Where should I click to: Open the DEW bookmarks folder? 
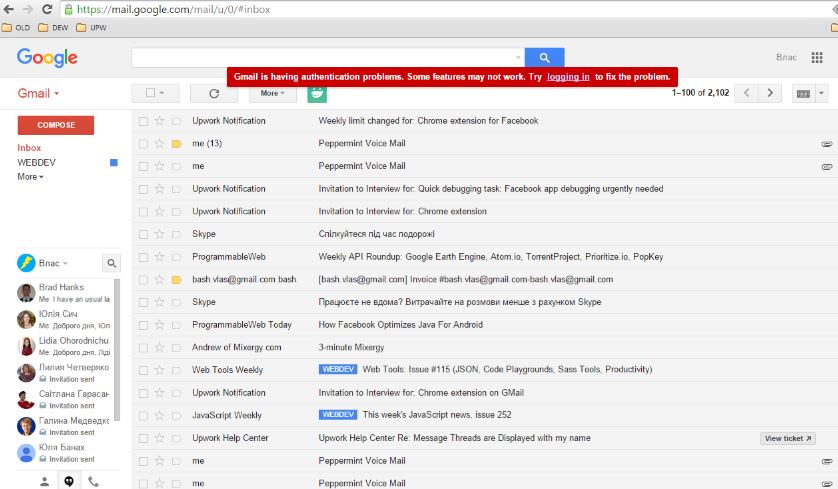pyautogui.click(x=53, y=27)
